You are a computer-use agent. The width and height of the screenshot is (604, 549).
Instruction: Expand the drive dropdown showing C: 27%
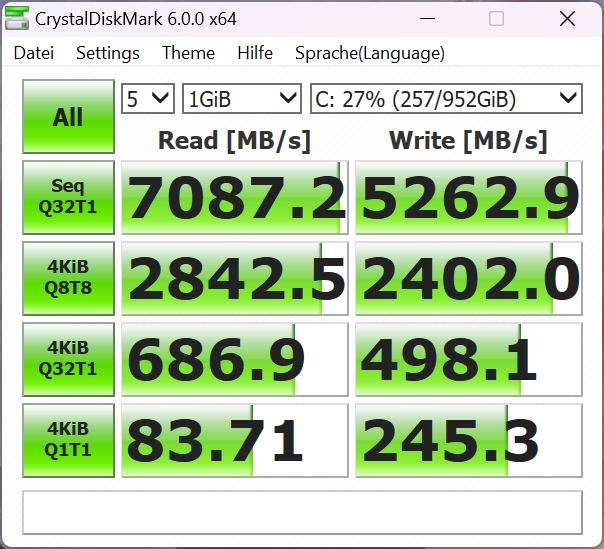point(446,99)
